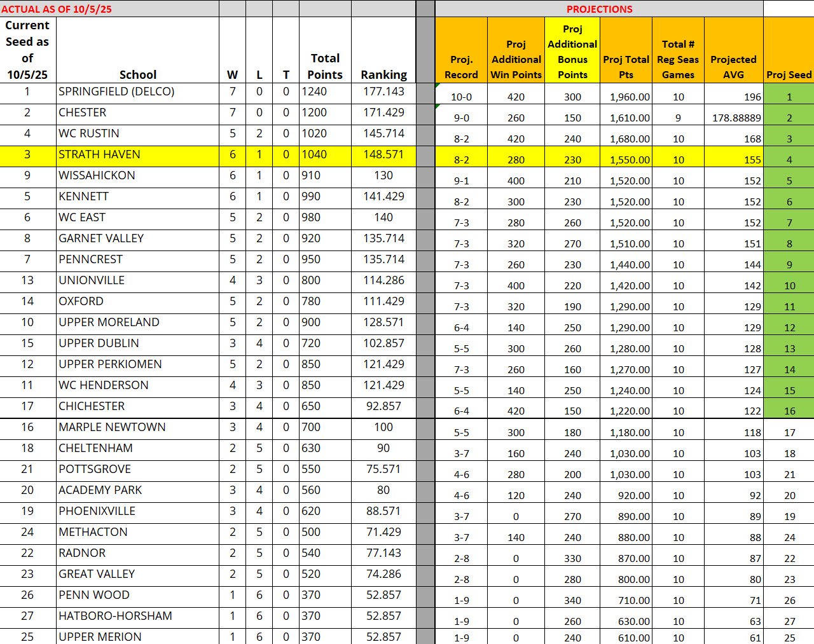Click the Current Seed column header
The image size is (814, 644).
27,50
